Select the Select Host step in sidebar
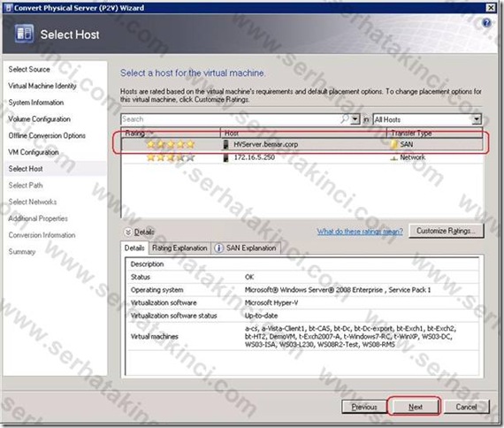Screen dimensions: 504x428 (x=56, y=169)
